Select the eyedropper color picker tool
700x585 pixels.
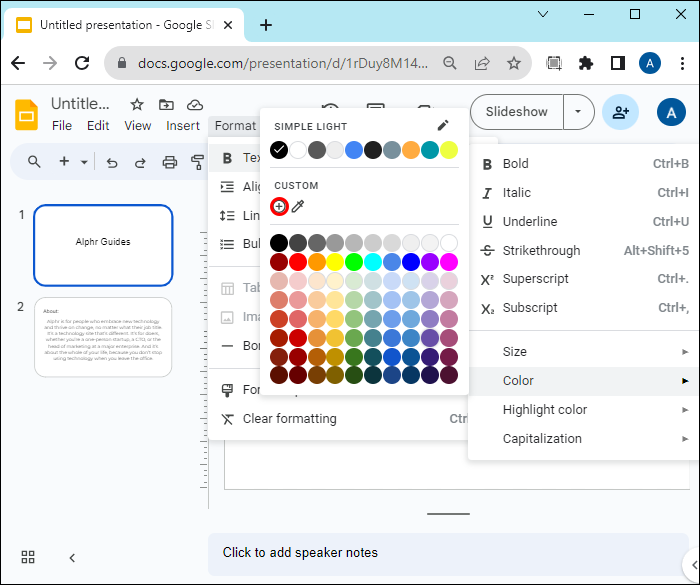click(298, 206)
